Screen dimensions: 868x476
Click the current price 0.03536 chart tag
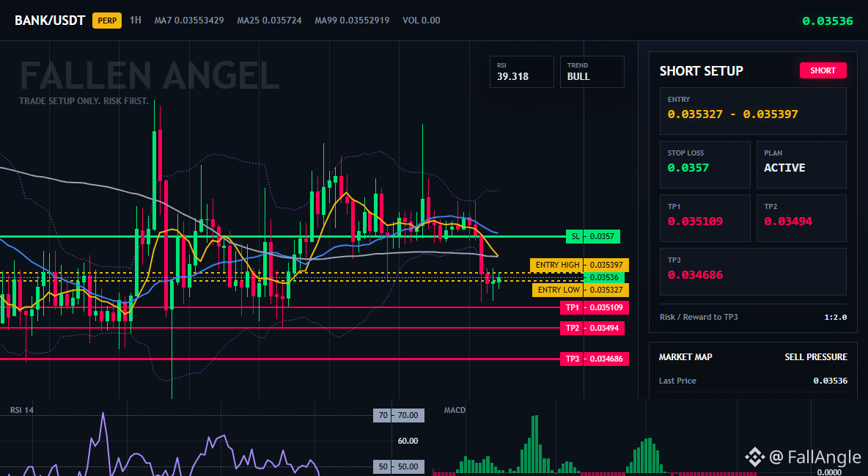click(604, 278)
